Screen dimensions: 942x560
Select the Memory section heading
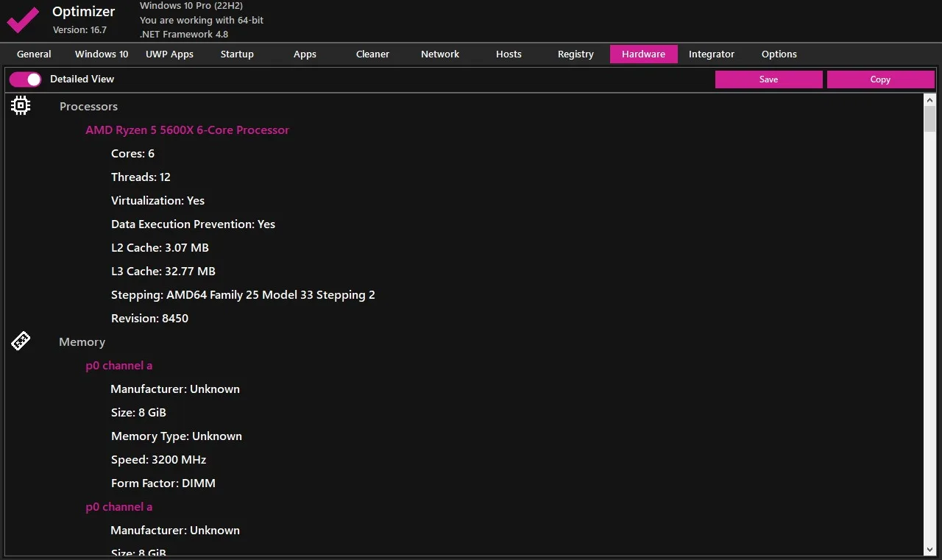click(82, 342)
